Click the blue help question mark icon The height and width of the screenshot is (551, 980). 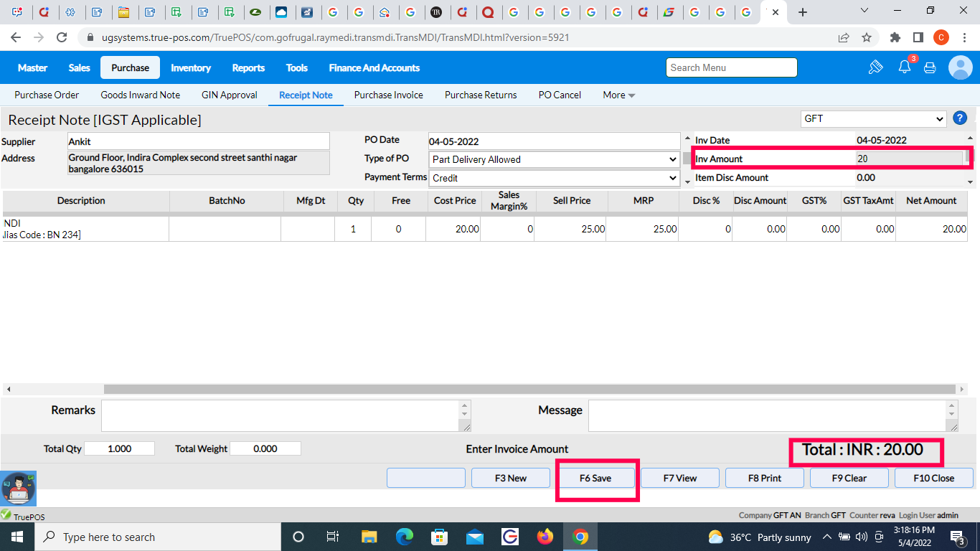[x=959, y=119]
